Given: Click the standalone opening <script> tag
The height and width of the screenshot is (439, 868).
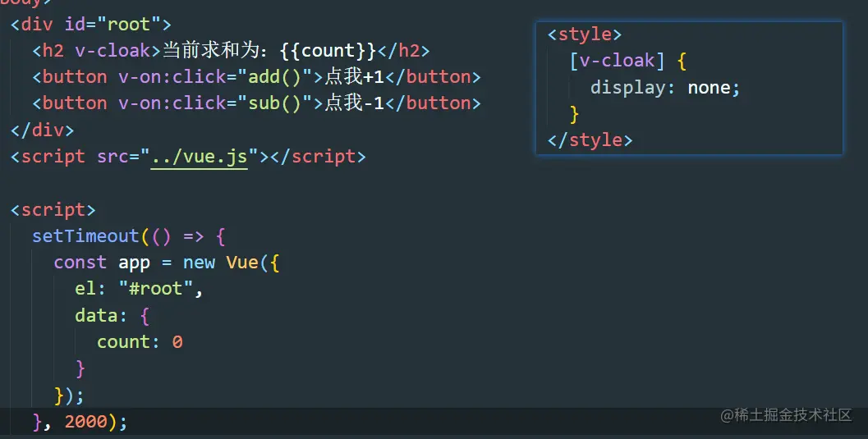Looking at the screenshot, I should pyautogui.click(x=53, y=210).
